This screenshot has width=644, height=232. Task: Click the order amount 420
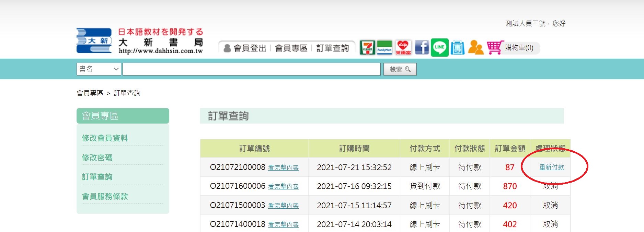(x=510, y=205)
